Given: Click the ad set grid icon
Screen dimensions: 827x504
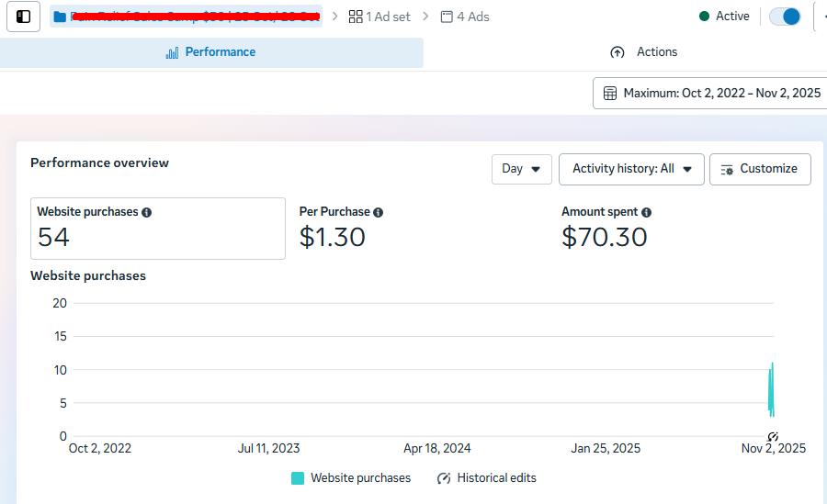Looking at the screenshot, I should tap(356, 17).
